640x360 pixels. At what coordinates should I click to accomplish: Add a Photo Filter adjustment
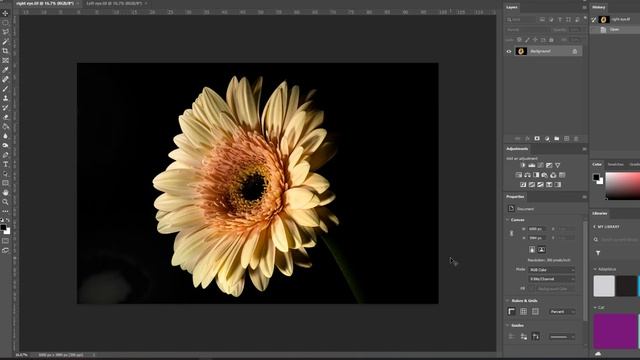pos(544,175)
